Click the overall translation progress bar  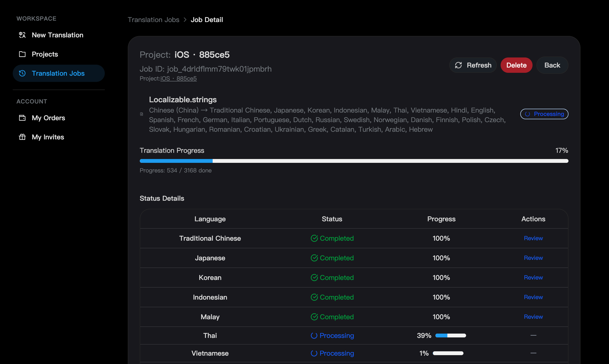(x=354, y=161)
